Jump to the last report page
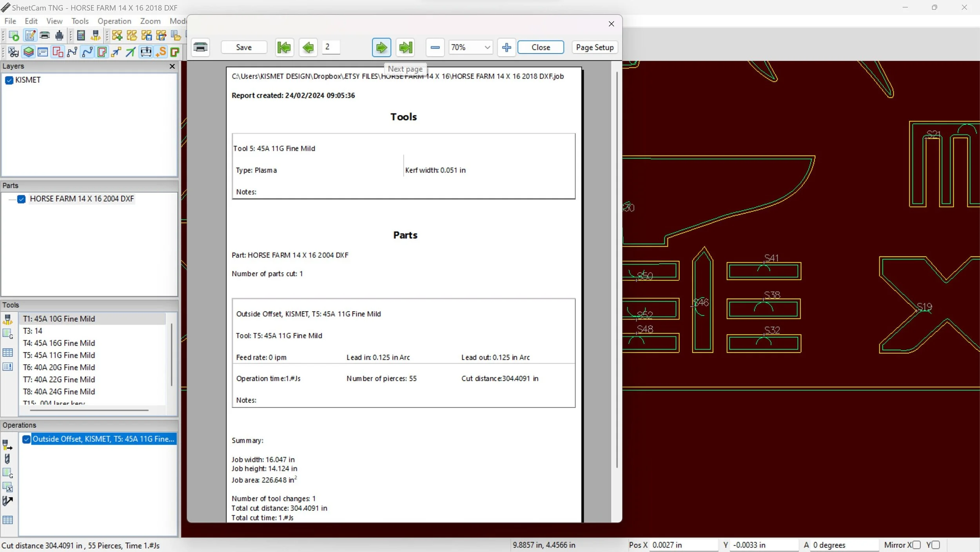The height and width of the screenshot is (552, 980). point(405,47)
